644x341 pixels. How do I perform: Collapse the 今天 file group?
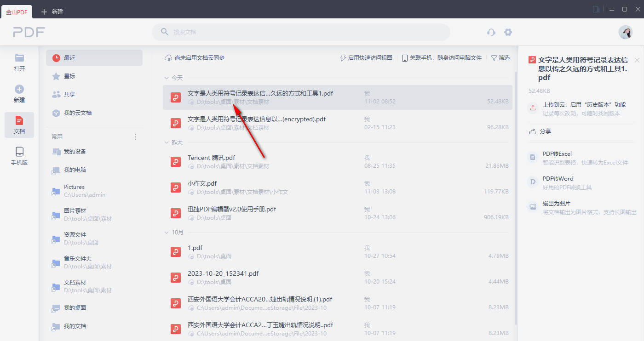click(167, 78)
